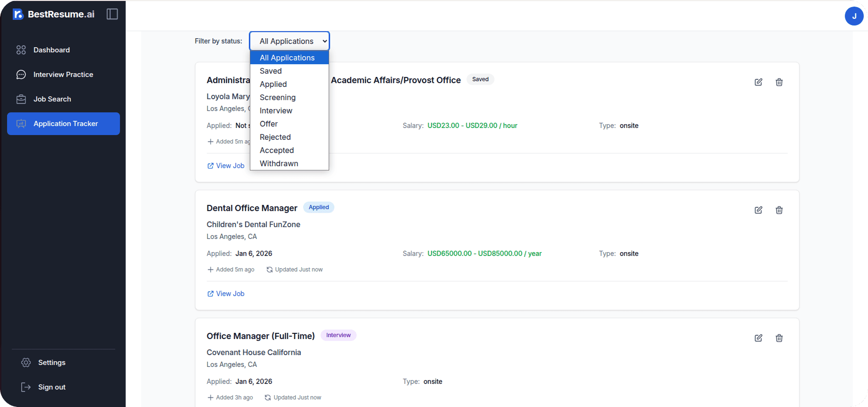Choose All Applications option
The height and width of the screenshot is (407, 868).
pos(289,58)
